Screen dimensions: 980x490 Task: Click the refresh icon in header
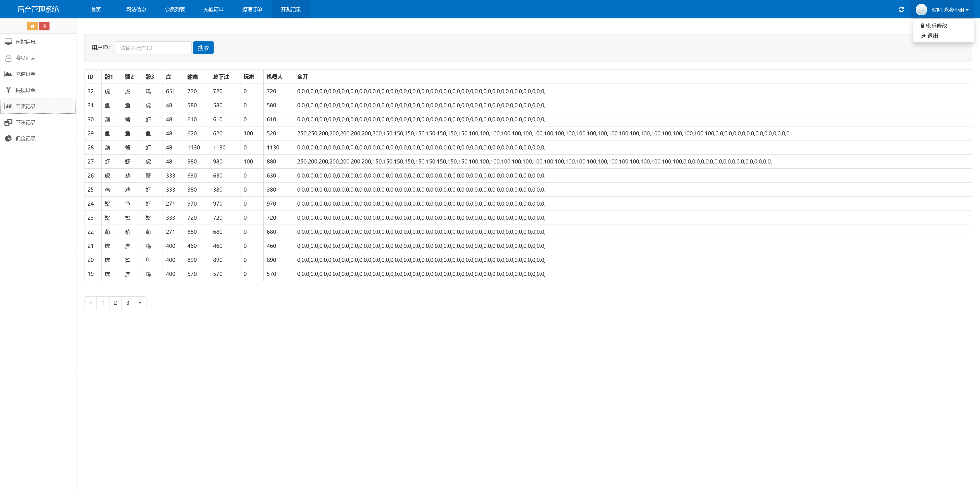(901, 9)
